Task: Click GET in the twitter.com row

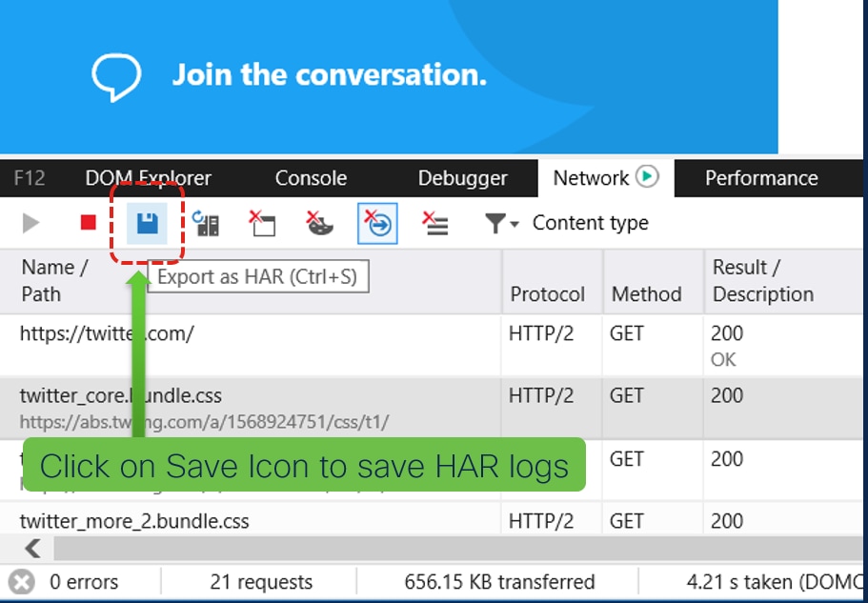Action: [627, 333]
